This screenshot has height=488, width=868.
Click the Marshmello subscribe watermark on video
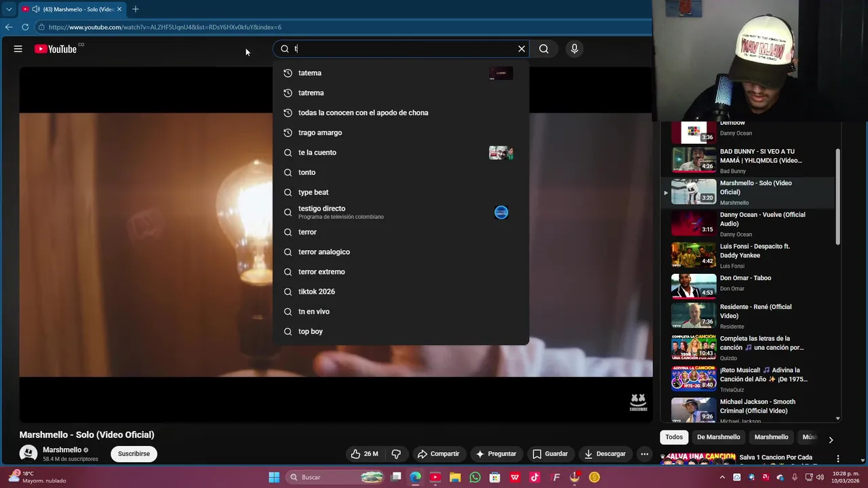(x=638, y=403)
